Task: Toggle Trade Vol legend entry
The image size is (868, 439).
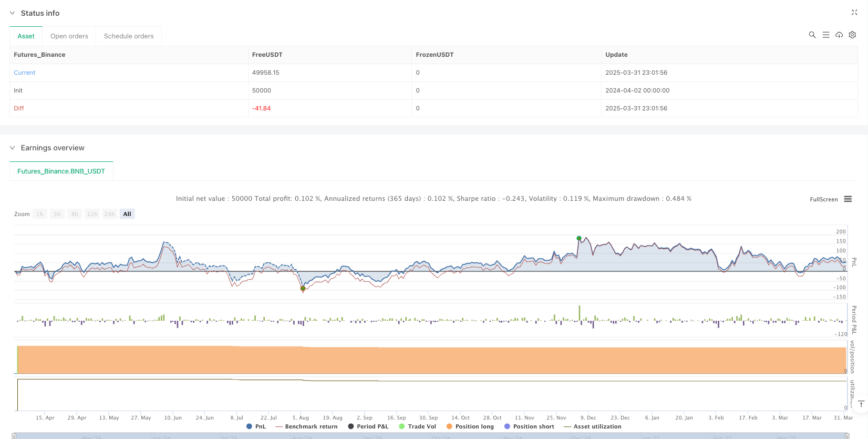Action: tap(417, 426)
